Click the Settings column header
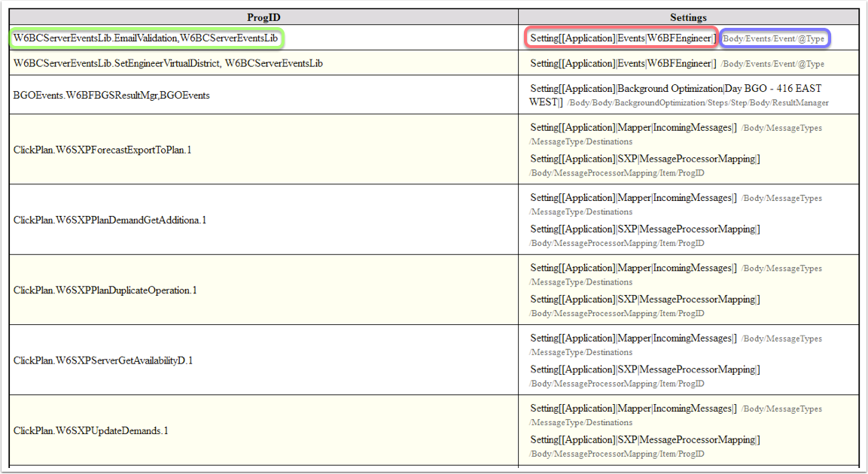The height and width of the screenshot is (474, 868). [x=688, y=17]
